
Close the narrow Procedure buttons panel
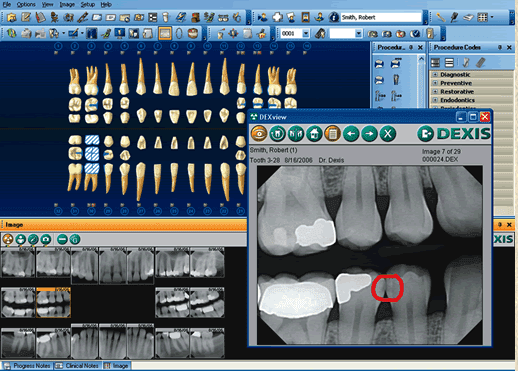tap(420, 47)
